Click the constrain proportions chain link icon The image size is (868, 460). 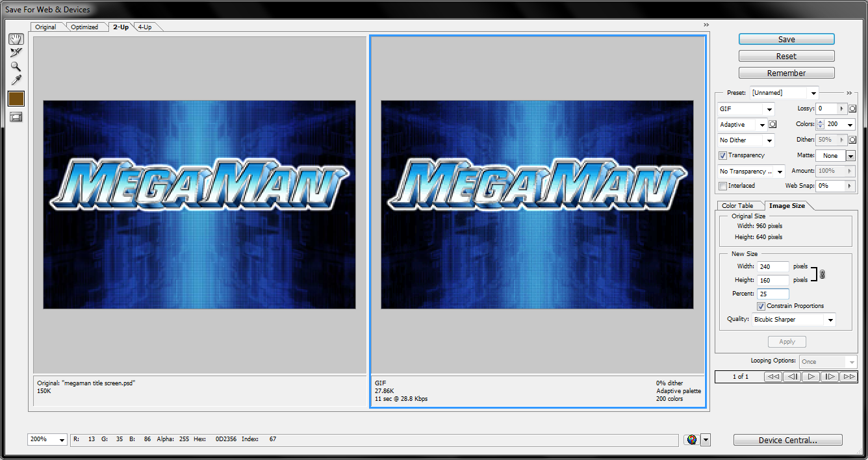tap(821, 274)
